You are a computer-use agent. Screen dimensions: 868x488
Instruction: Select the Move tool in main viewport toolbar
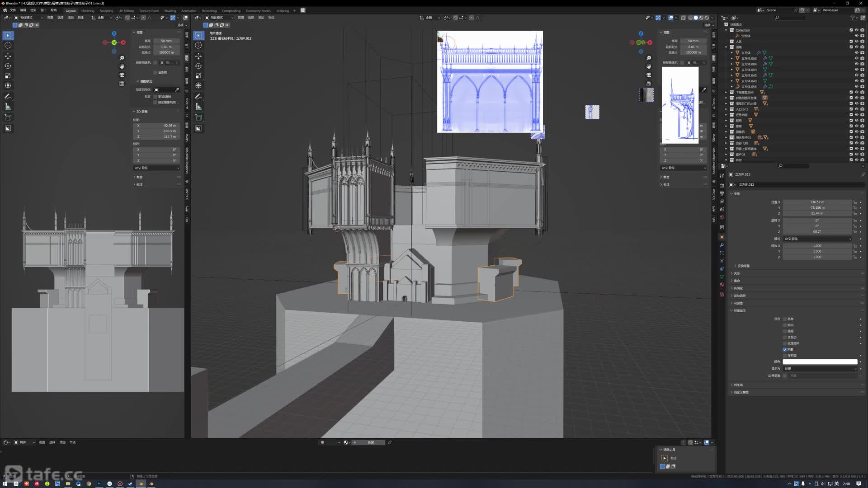[x=198, y=56]
